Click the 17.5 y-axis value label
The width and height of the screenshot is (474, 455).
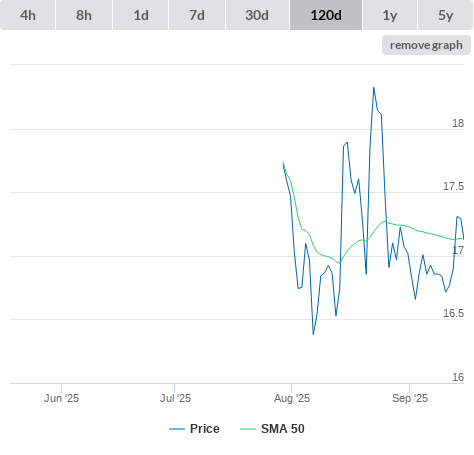pos(453,186)
